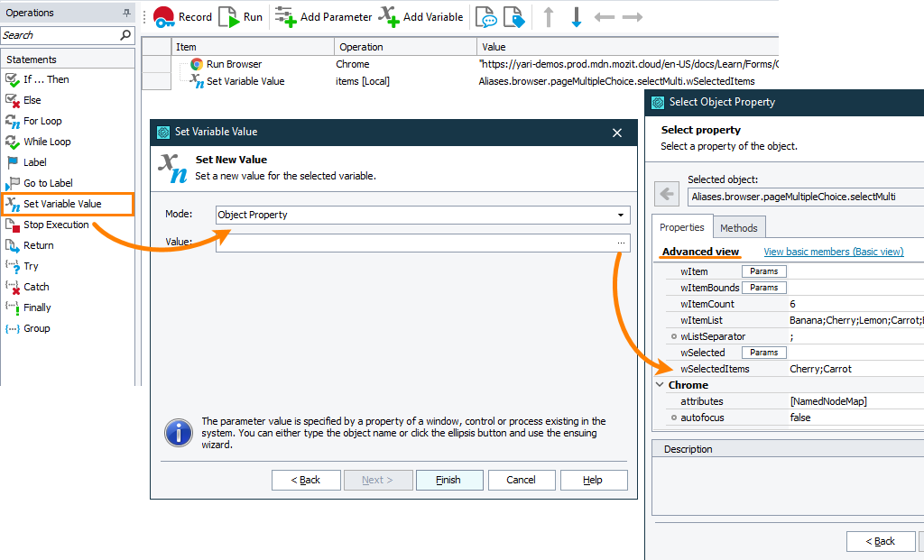924x560 pixels.
Task: Run the keyword test
Action: click(x=241, y=17)
